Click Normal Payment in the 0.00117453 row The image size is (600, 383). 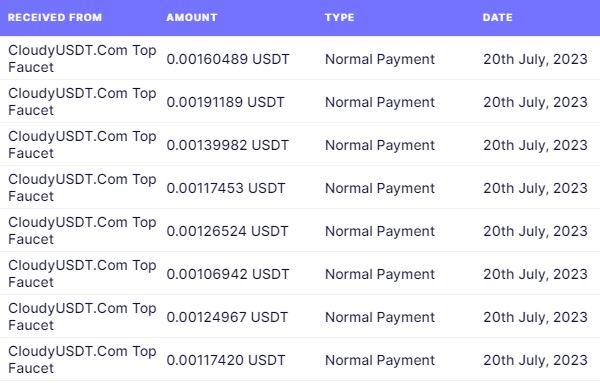click(380, 188)
